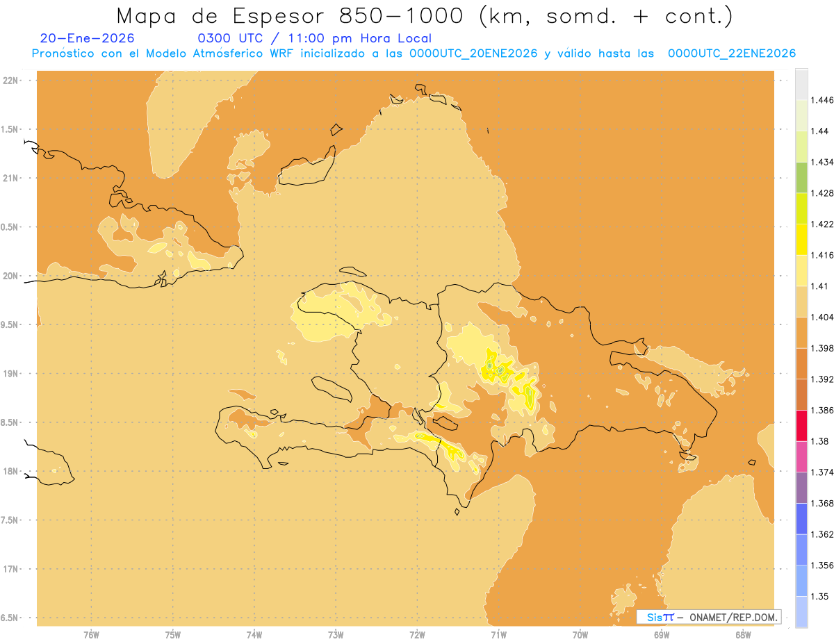Pick the swatch between 1.434 and 1.44
Viewport: 834px width, 644px height.
pos(801,147)
